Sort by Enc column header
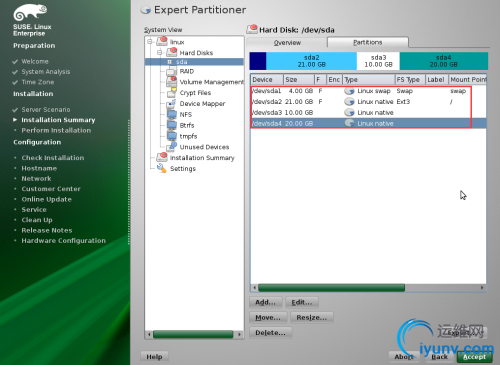The height and width of the screenshot is (365, 500). (334, 80)
